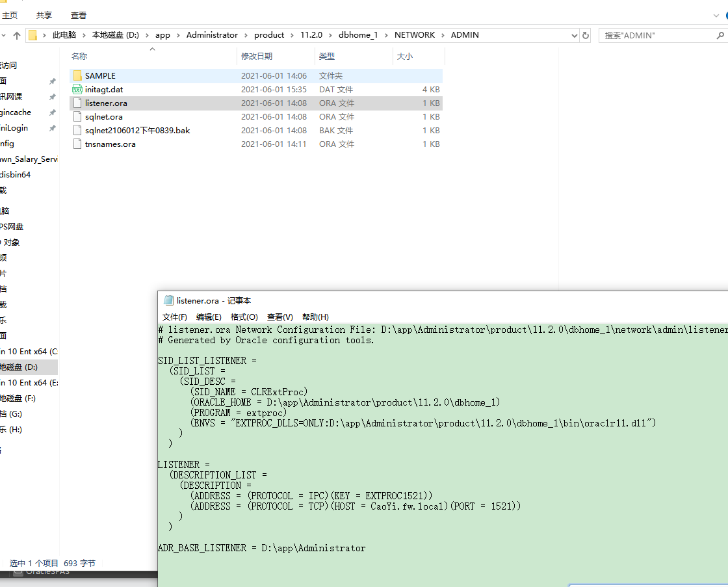Click the 4 KB size cell

(x=431, y=90)
